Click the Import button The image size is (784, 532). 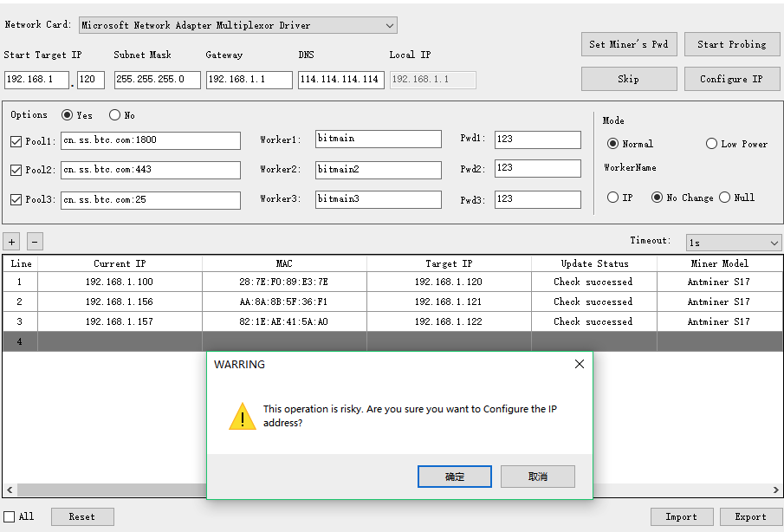682,516
